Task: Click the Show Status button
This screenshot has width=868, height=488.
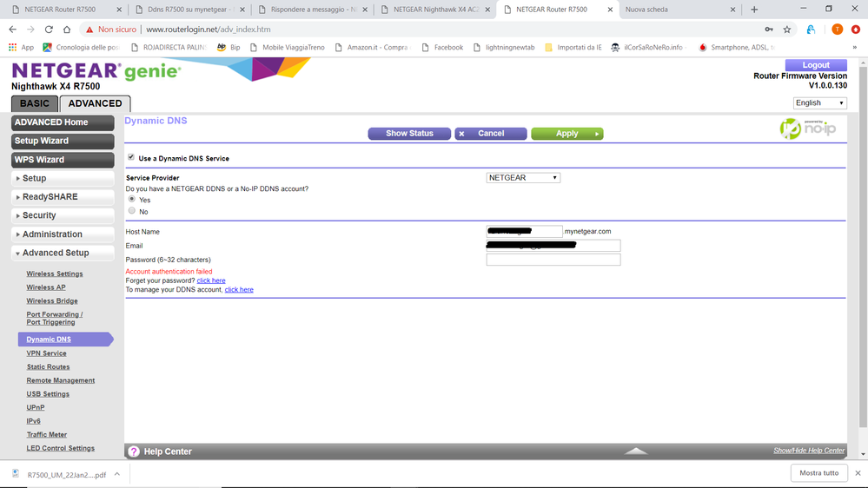Action: [409, 134]
